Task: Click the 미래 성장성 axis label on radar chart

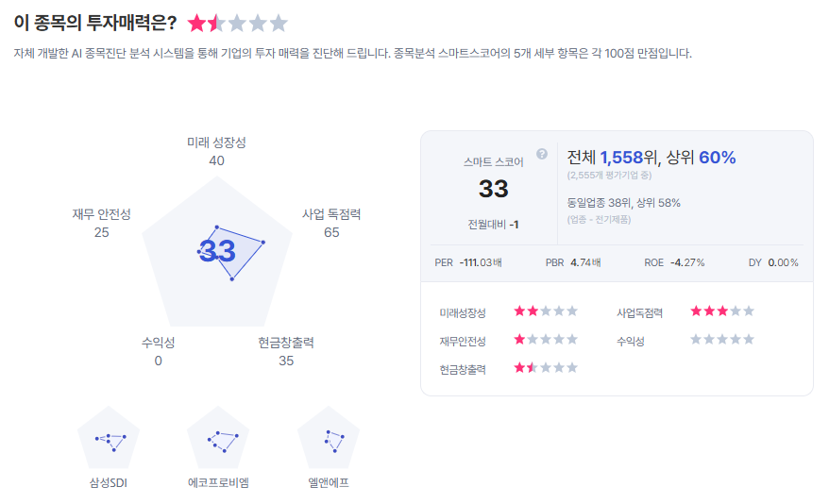Action: [x=216, y=142]
